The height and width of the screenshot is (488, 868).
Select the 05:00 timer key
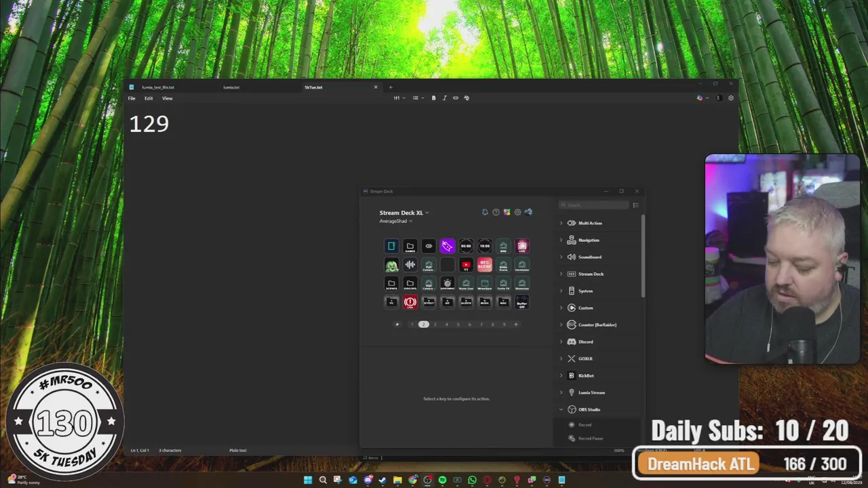tap(466, 246)
